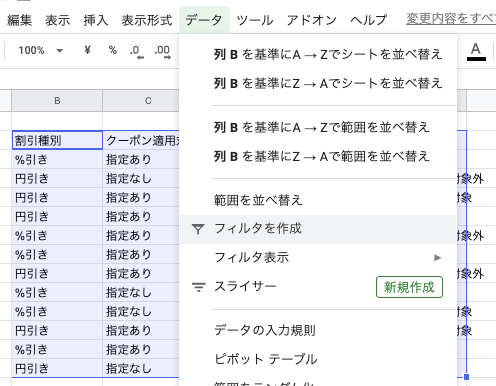Click the 変更内容をすべて link
496x386 pixels.
pyautogui.click(x=451, y=18)
